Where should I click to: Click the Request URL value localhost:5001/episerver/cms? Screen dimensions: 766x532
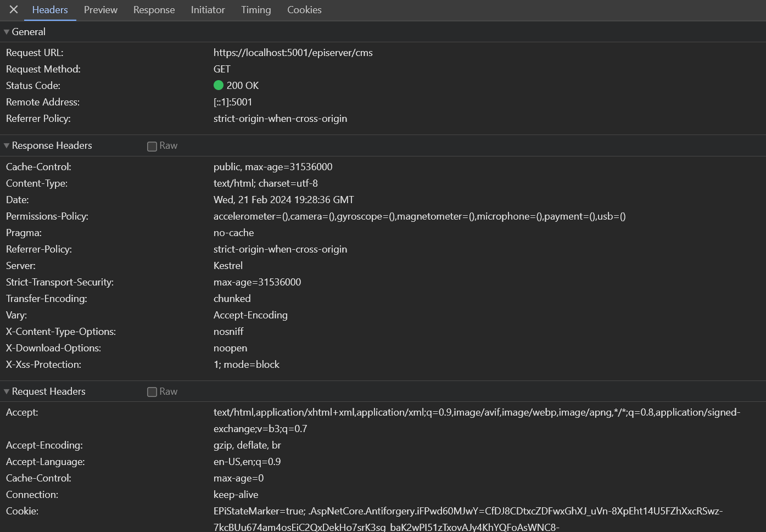pos(293,53)
